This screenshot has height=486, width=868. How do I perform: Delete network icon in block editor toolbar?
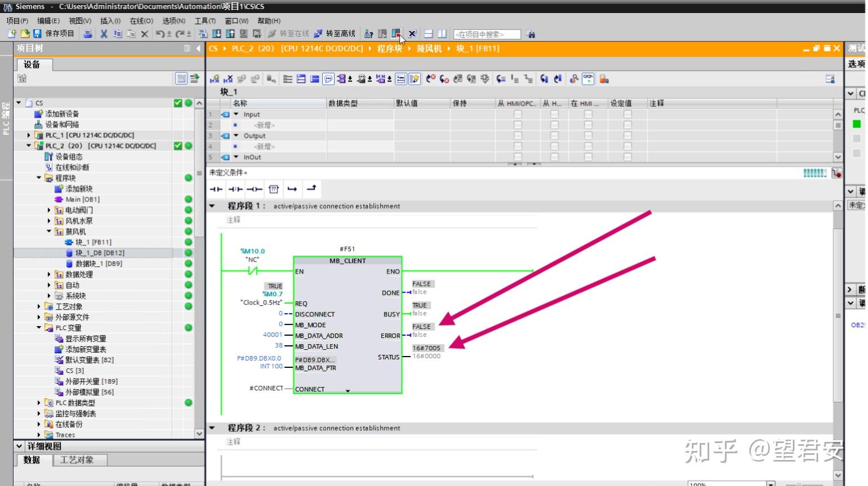[x=228, y=79]
